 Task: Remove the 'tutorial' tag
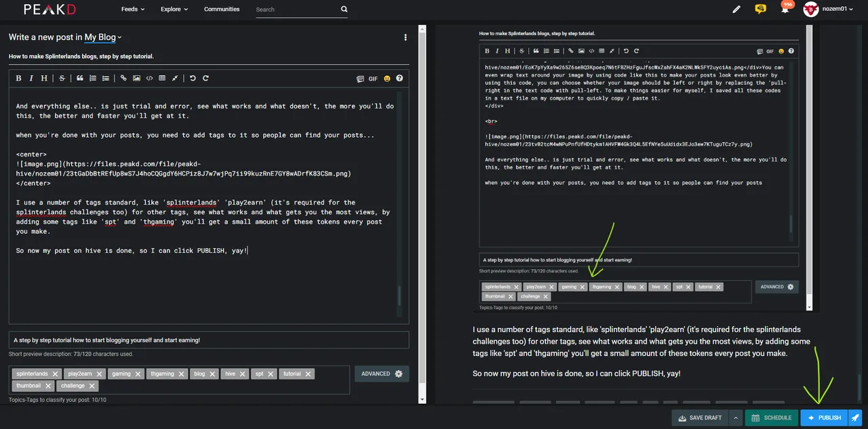[x=308, y=373]
